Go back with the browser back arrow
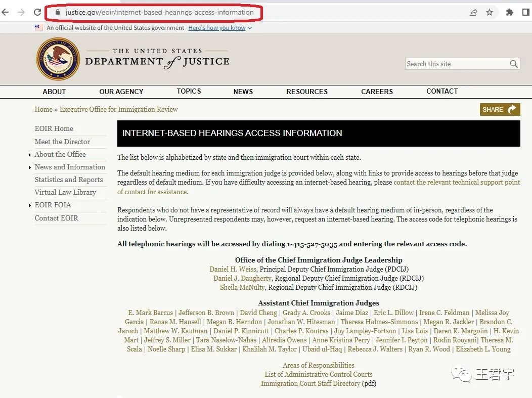 point(5,12)
